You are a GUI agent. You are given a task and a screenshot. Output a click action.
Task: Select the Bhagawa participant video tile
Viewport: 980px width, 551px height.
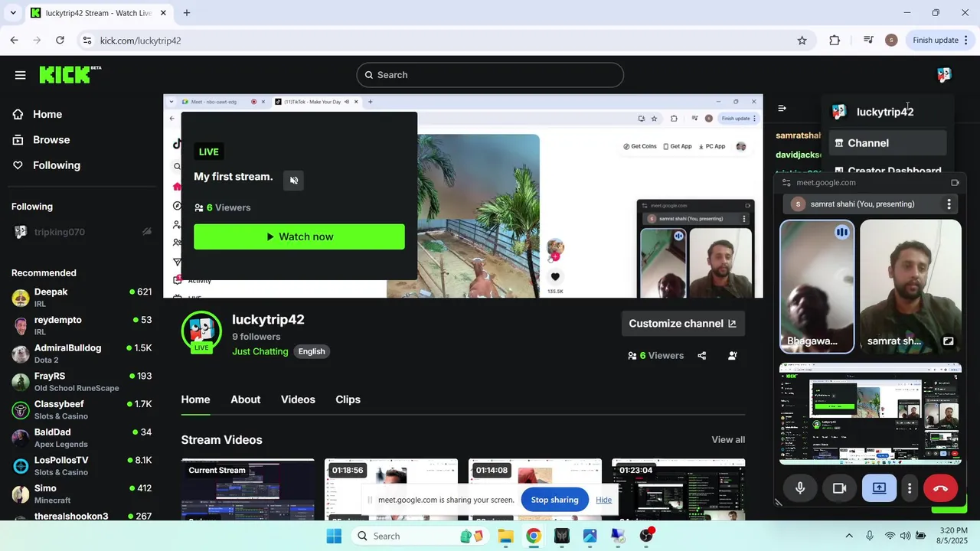(x=817, y=287)
